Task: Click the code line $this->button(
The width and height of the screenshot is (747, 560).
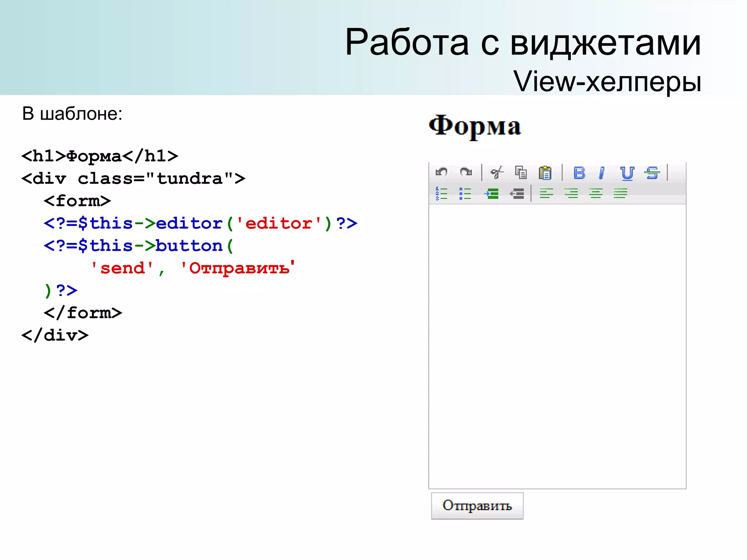Action: coord(139,245)
